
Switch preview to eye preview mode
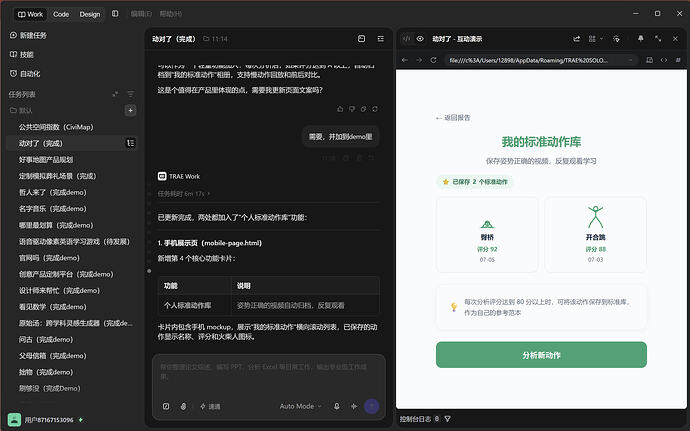[420, 39]
